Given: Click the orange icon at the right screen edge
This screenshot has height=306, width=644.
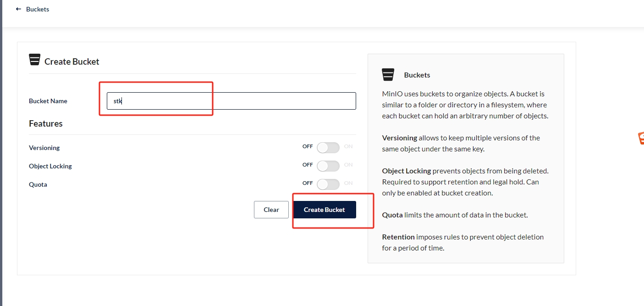Looking at the screenshot, I should (x=641, y=139).
